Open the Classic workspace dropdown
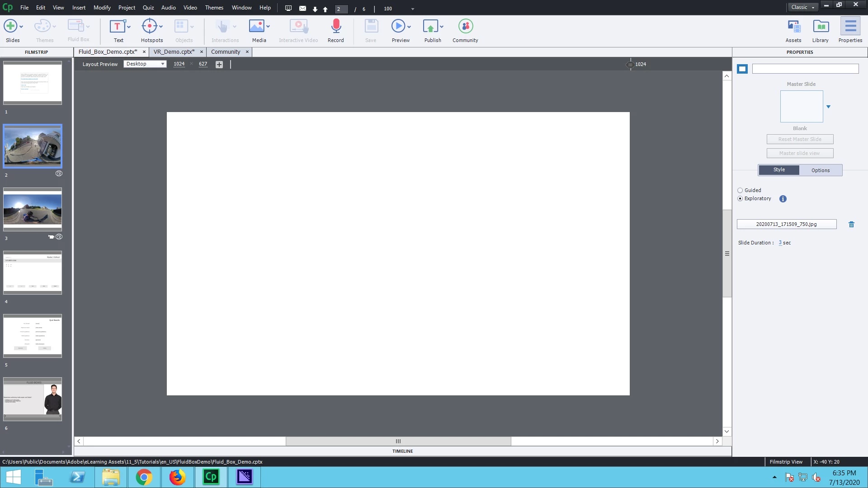Image resolution: width=868 pixels, height=488 pixels. (803, 7)
